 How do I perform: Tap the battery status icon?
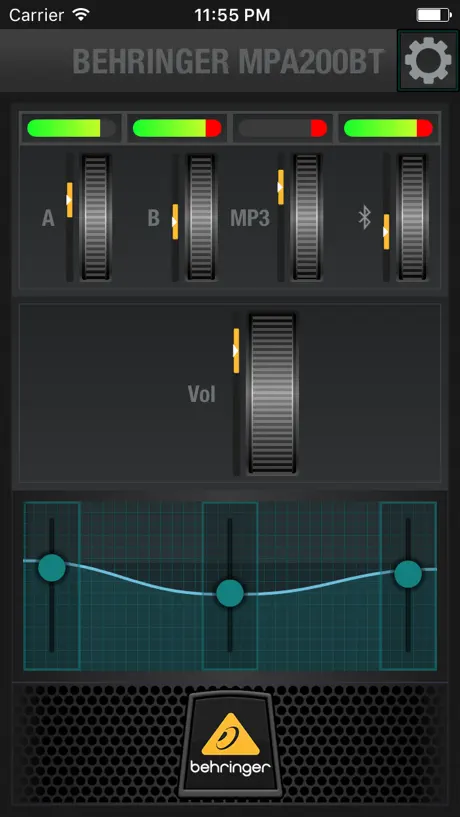432,15
